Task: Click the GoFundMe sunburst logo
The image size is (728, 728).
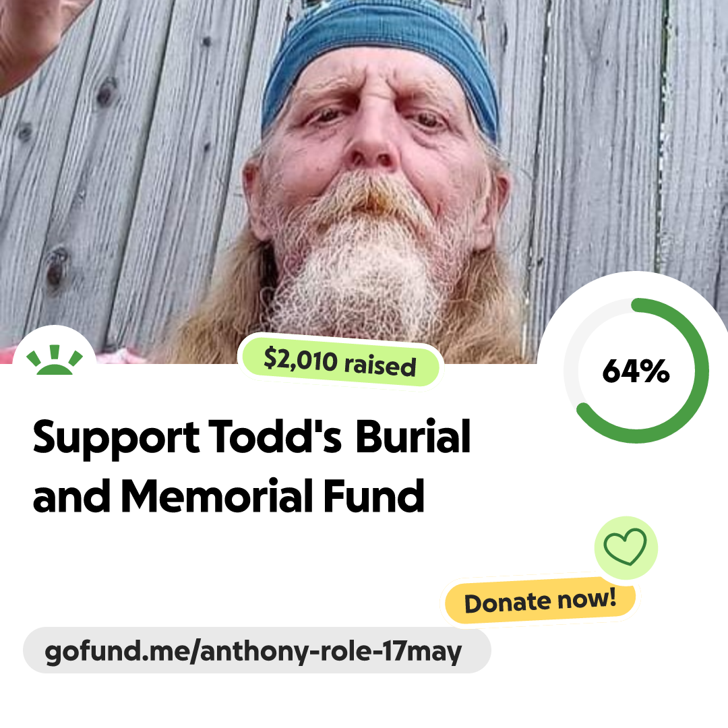Action: pos(55,360)
